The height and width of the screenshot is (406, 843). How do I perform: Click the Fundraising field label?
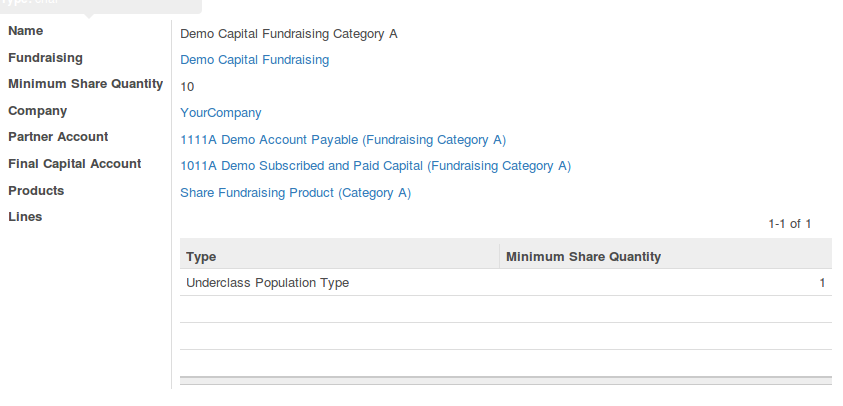pyautogui.click(x=45, y=58)
